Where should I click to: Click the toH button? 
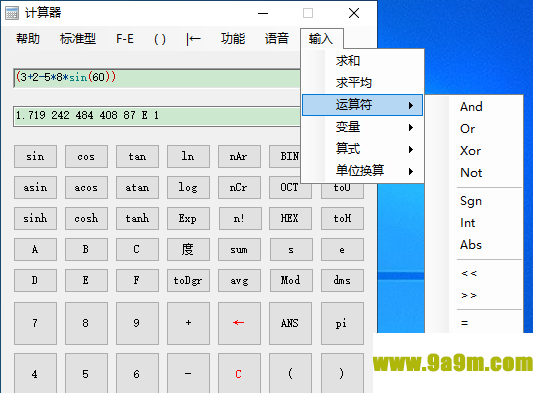pyautogui.click(x=342, y=218)
